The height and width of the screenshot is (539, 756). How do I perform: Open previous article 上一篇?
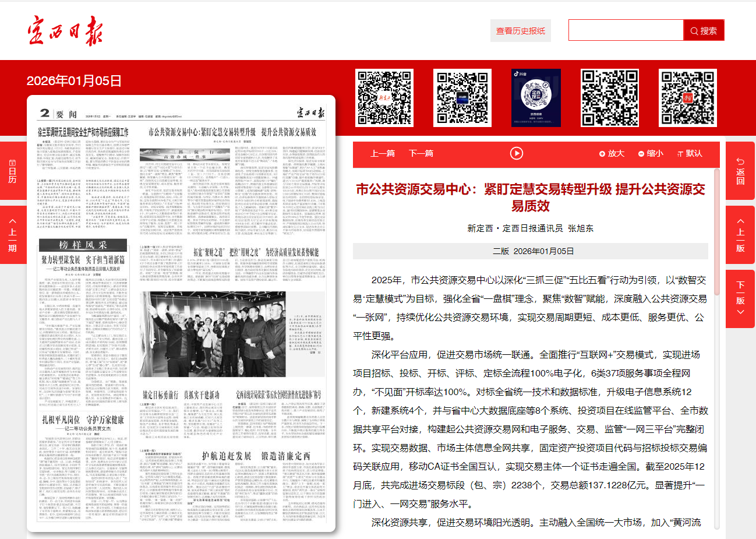[x=383, y=154]
